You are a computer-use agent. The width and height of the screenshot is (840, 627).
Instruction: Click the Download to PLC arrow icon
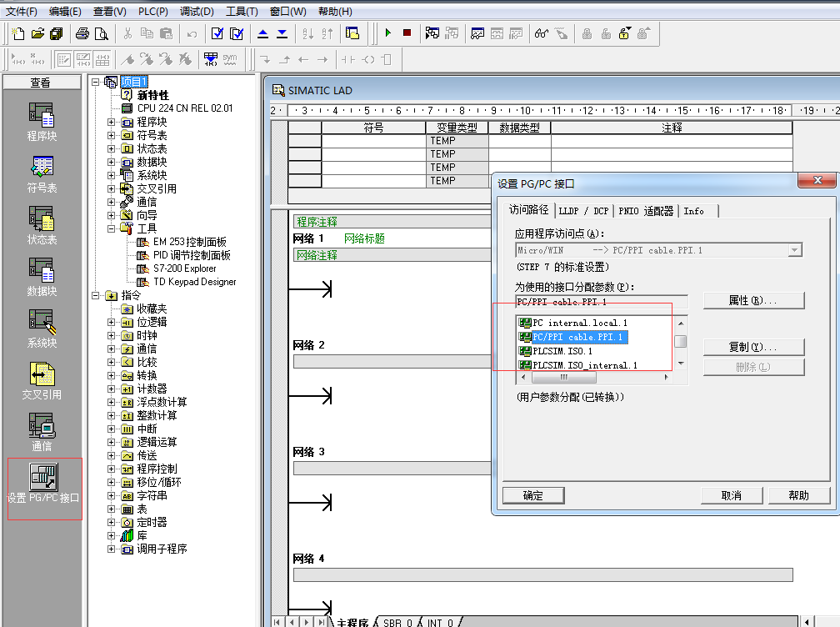coord(282,33)
